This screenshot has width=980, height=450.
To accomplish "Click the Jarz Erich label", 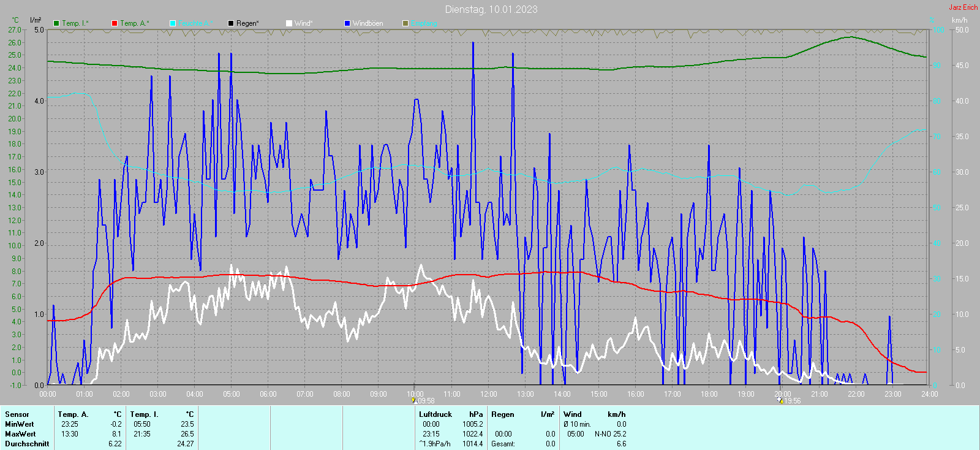I will (x=963, y=7).
